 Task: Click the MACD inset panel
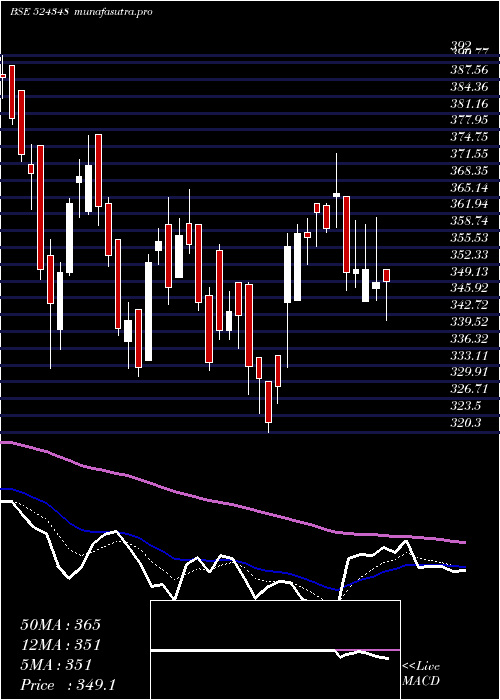coord(275,650)
